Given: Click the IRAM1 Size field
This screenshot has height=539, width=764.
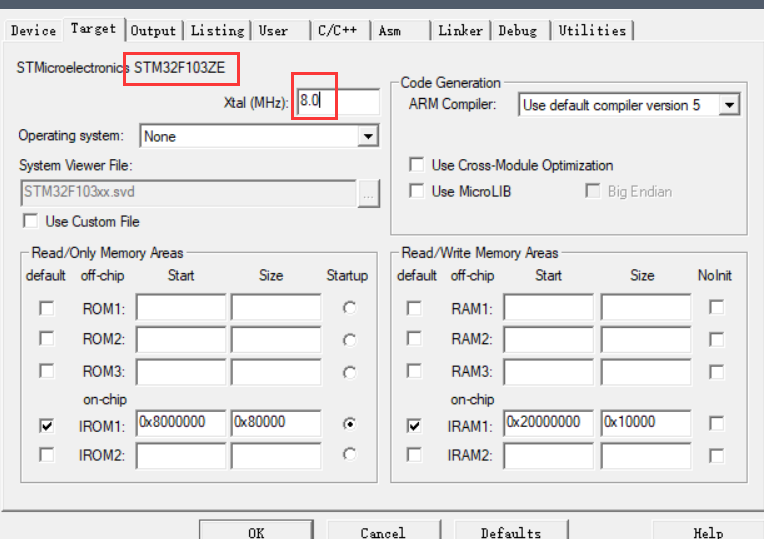Looking at the screenshot, I should [x=646, y=423].
